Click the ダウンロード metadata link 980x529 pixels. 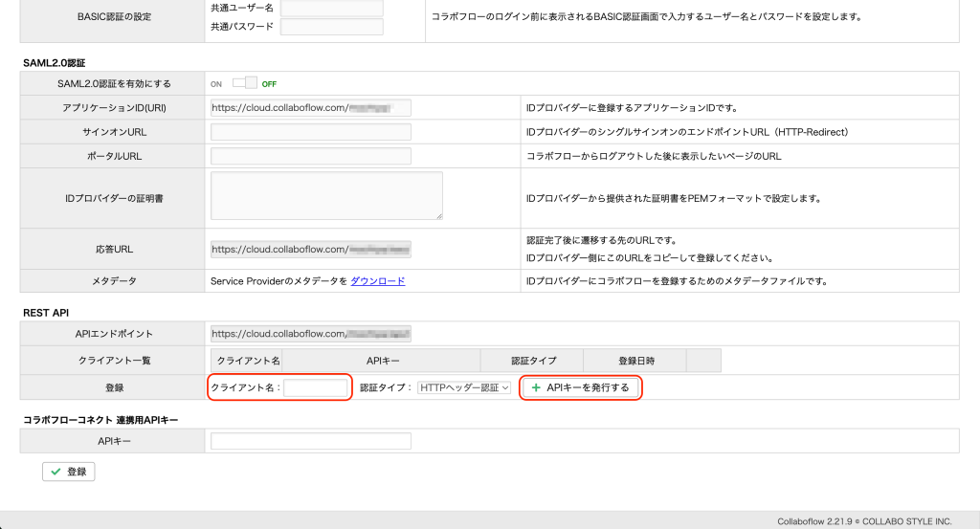377,280
